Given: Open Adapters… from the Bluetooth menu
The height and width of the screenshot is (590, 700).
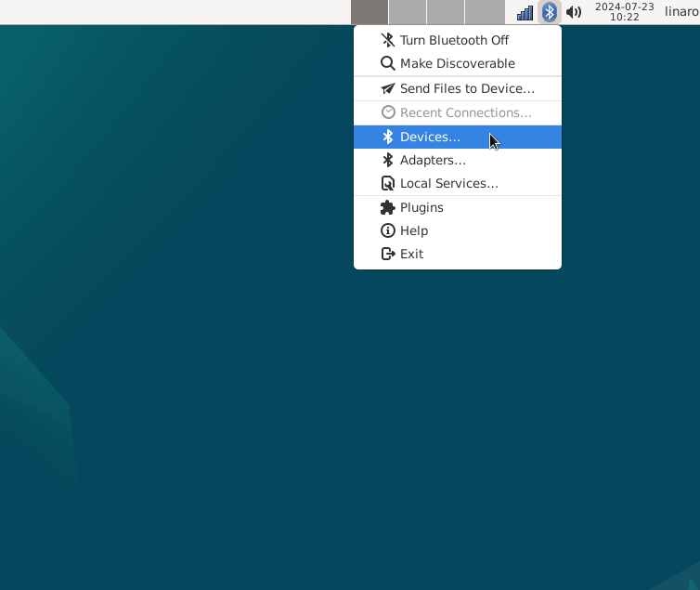Looking at the screenshot, I should coord(458,160).
